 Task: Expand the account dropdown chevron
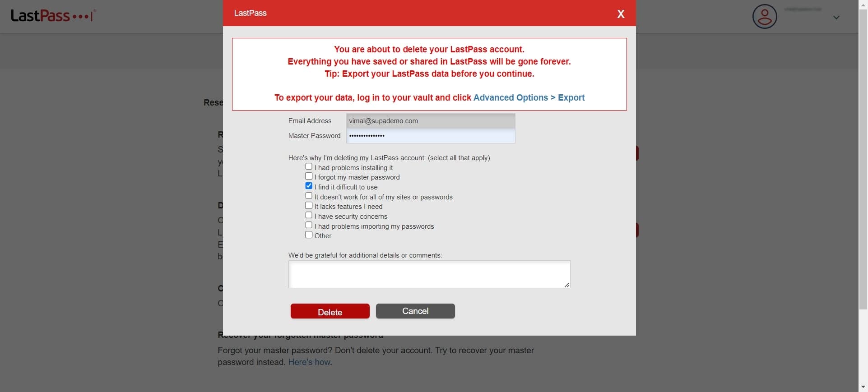[x=836, y=18]
